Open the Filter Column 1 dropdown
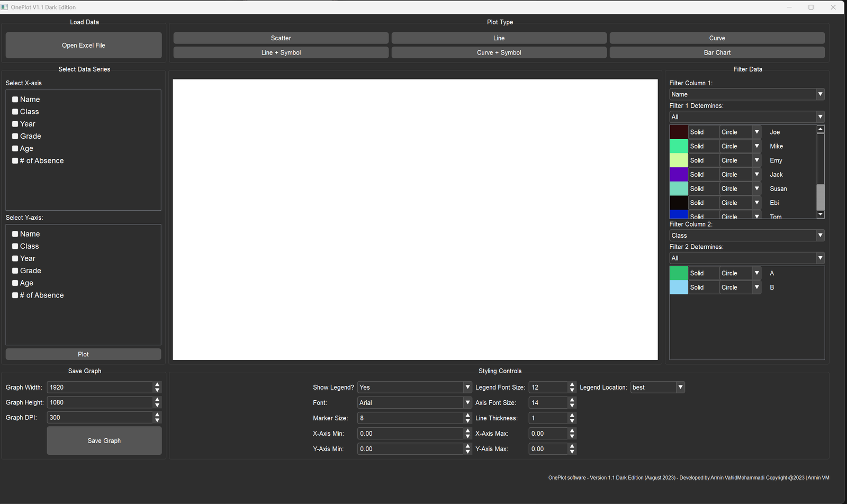Screen dimensions: 847x504 click(746, 94)
